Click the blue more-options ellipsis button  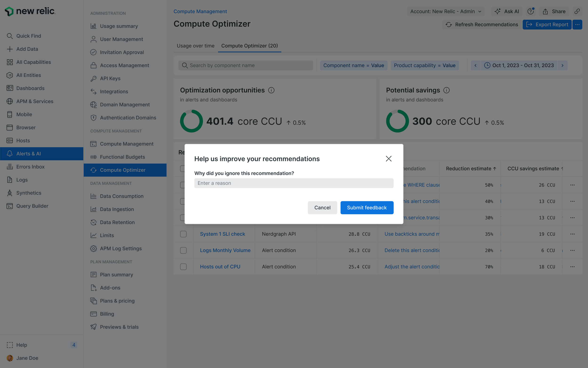click(x=577, y=24)
